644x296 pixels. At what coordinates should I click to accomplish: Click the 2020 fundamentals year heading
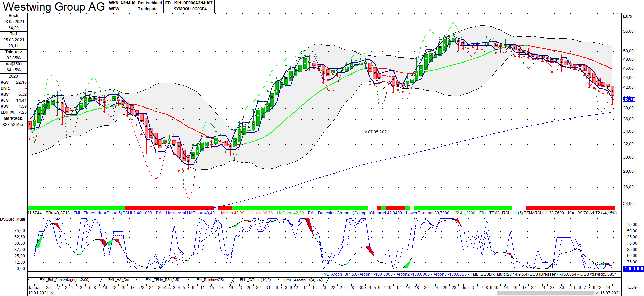point(13,76)
